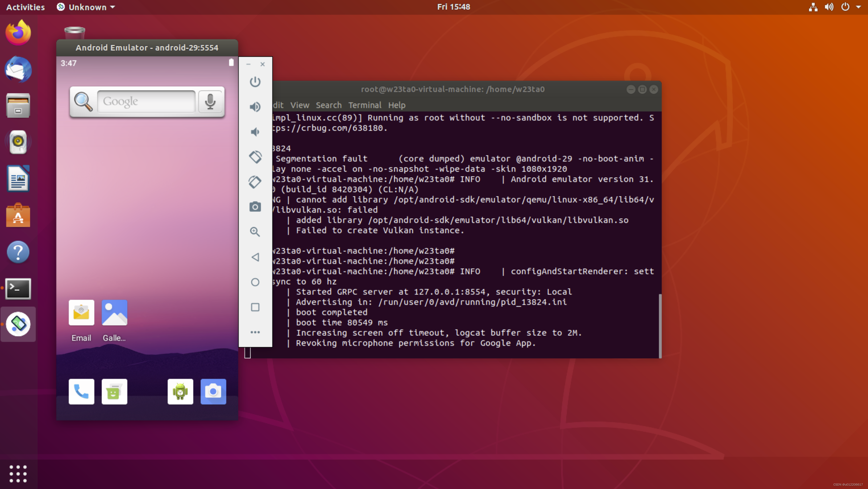Open Files manager from the dock
The width and height of the screenshot is (868, 489).
point(18,105)
